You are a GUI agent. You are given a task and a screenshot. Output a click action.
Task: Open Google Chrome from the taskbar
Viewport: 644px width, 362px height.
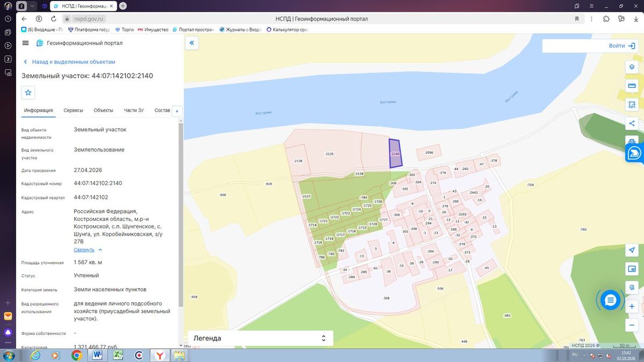(77, 355)
